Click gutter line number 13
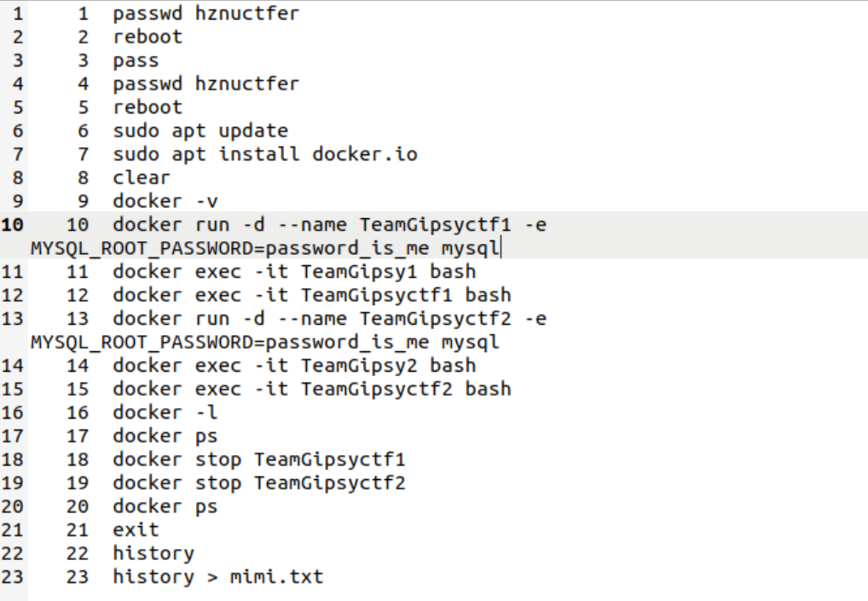 coord(12,319)
